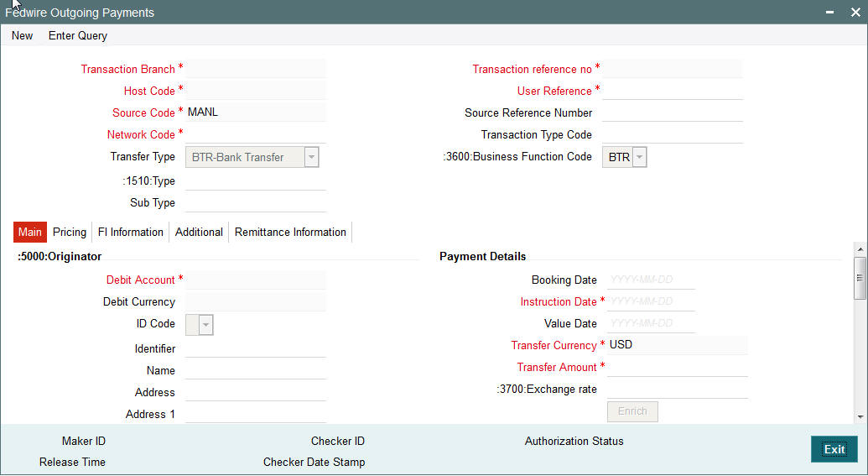Focus the Transaction reference no field
Image resolution: width=868 pixels, height=476 pixels.
point(672,69)
